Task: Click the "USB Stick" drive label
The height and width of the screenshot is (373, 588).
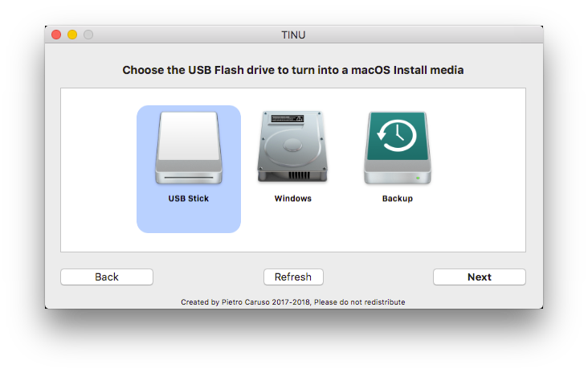Action: pos(188,199)
